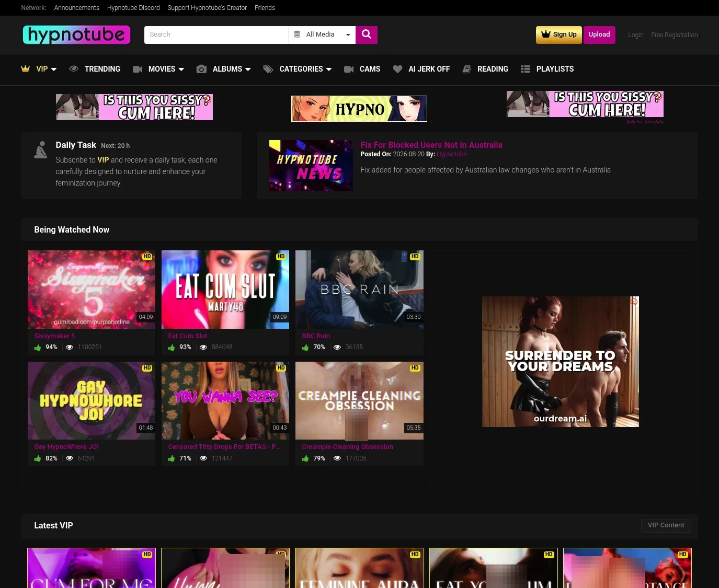
Task: Click the Daily Task kneeling figure icon
Action: click(x=41, y=149)
